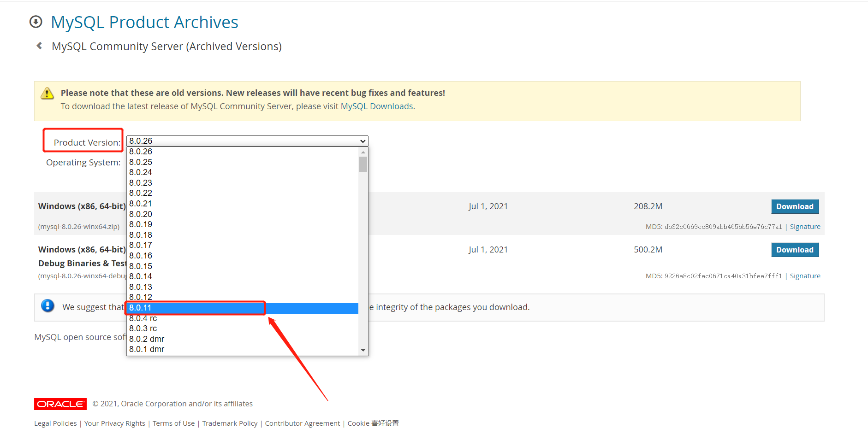Image resolution: width=868 pixels, height=434 pixels.
Task: Pick 8.0.15 from version options
Action: [x=243, y=266]
